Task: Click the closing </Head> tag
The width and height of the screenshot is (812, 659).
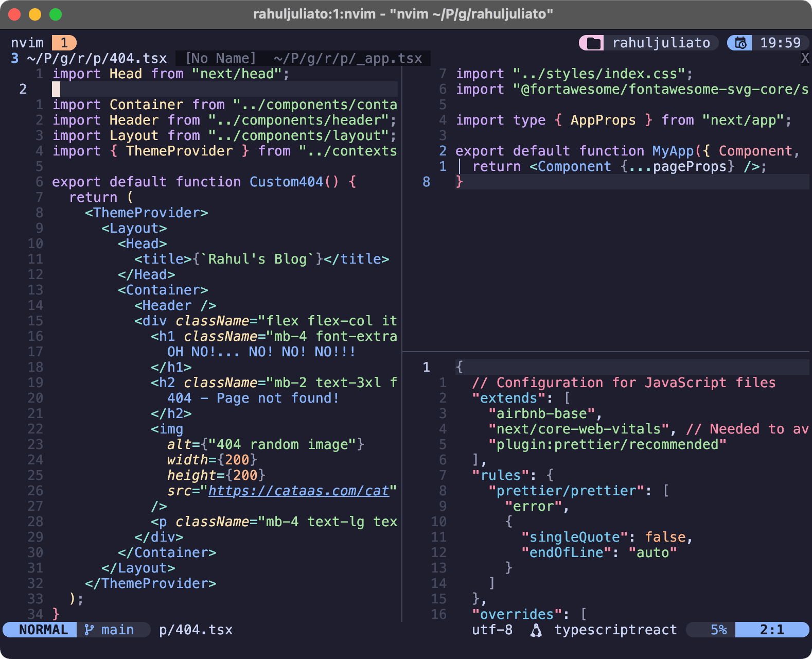Action: (x=147, y=274)
